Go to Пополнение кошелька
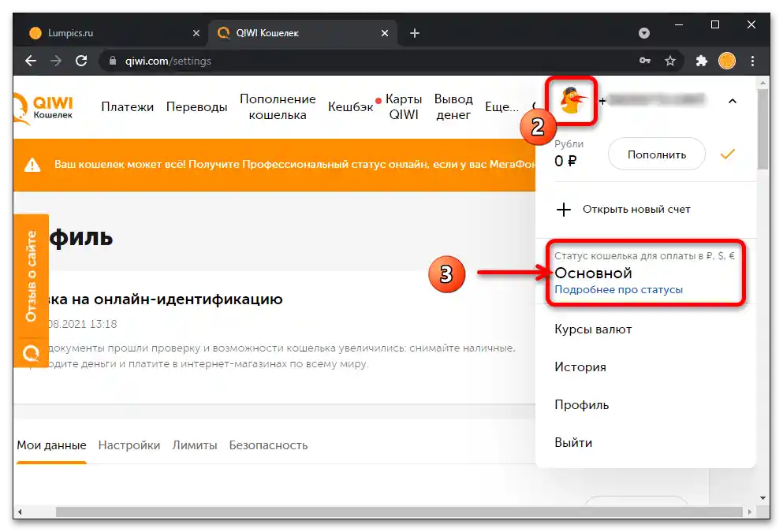This screenshot has height=532, width=783. coord(278,107)
